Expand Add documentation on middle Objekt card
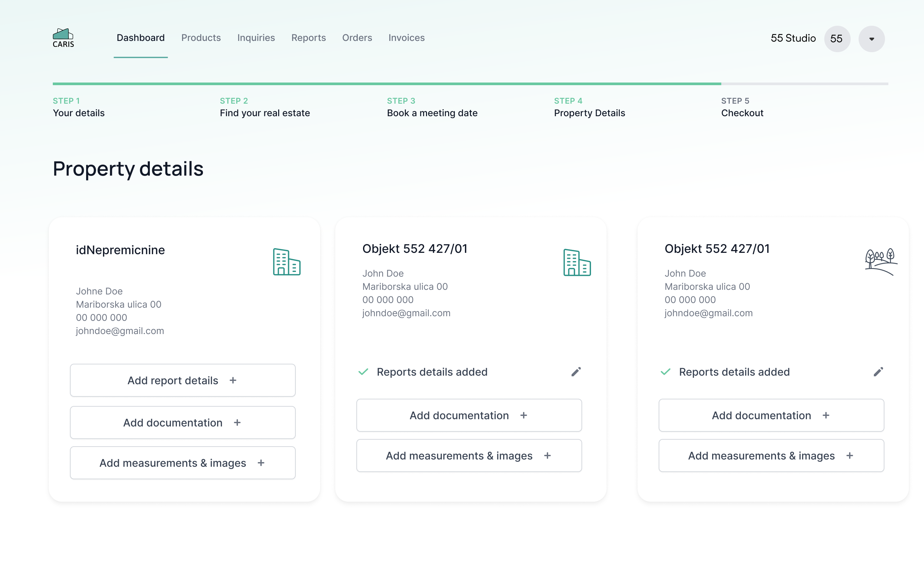 469,415
